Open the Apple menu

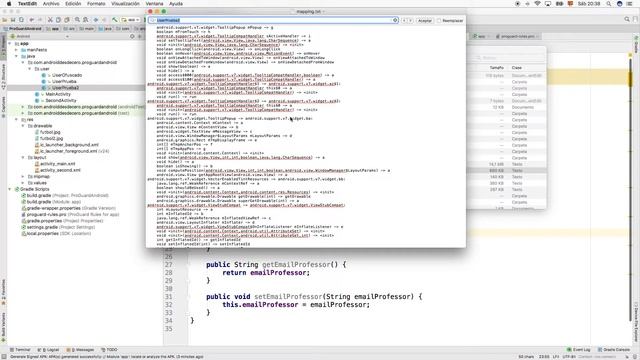[x=9, y=4]
